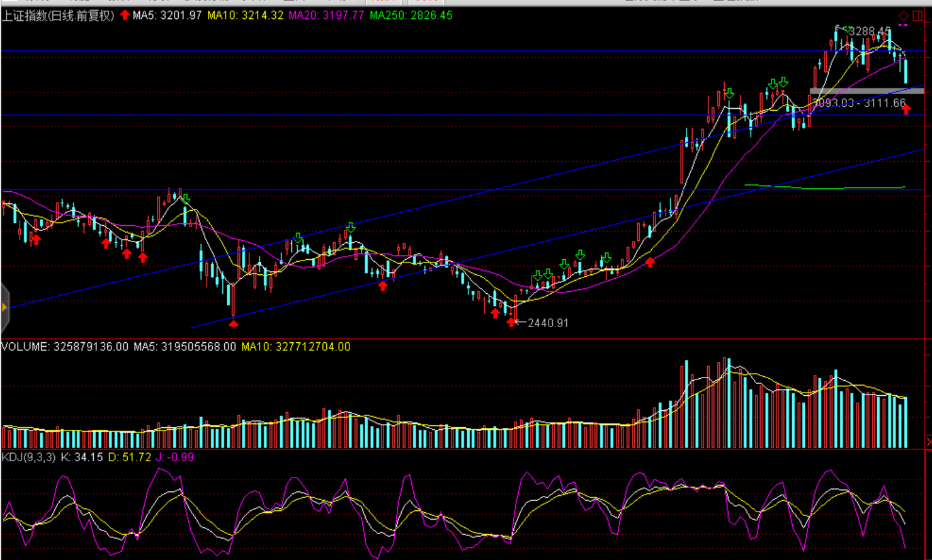932x560 pixels.
Task: Click the red split-panel icon at top right
Action: [918, 16]
